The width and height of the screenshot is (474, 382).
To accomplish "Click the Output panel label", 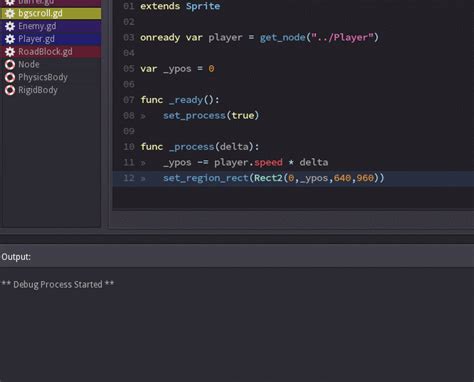I will tap(16, 257).
